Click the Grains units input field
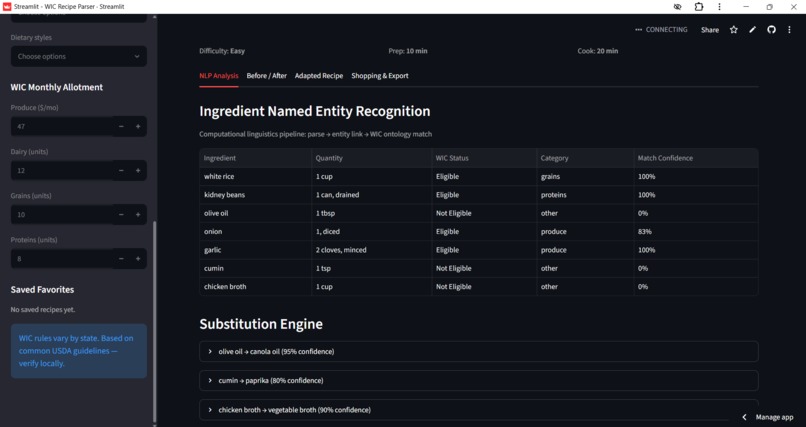806x427 pixels. [x=62, y=215]
